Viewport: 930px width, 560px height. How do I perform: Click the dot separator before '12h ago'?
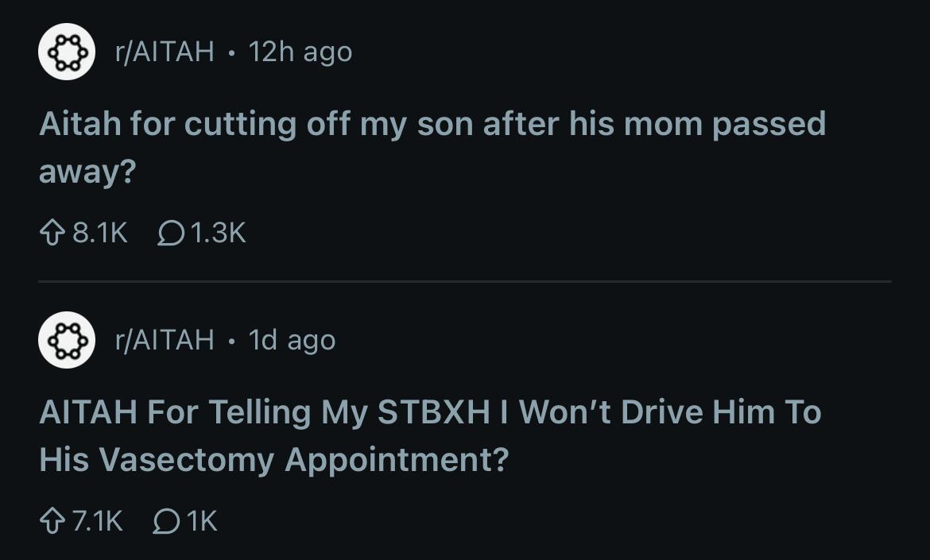point(231,53)
